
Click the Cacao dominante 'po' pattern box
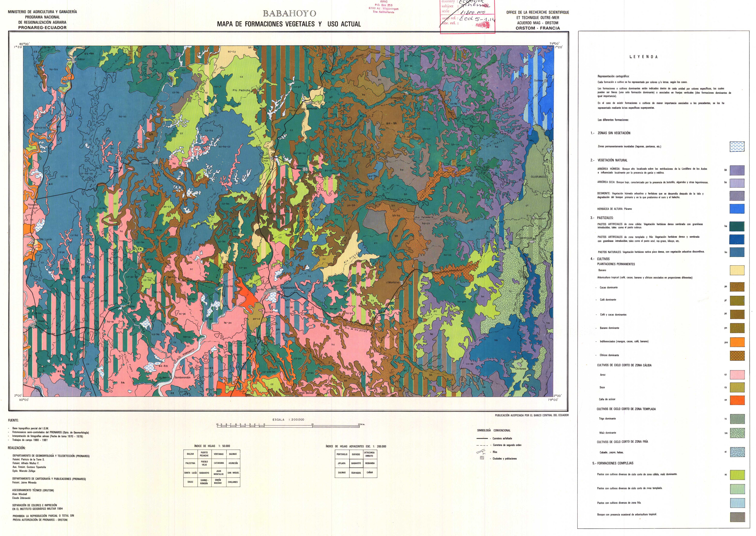tap(737, 287)
